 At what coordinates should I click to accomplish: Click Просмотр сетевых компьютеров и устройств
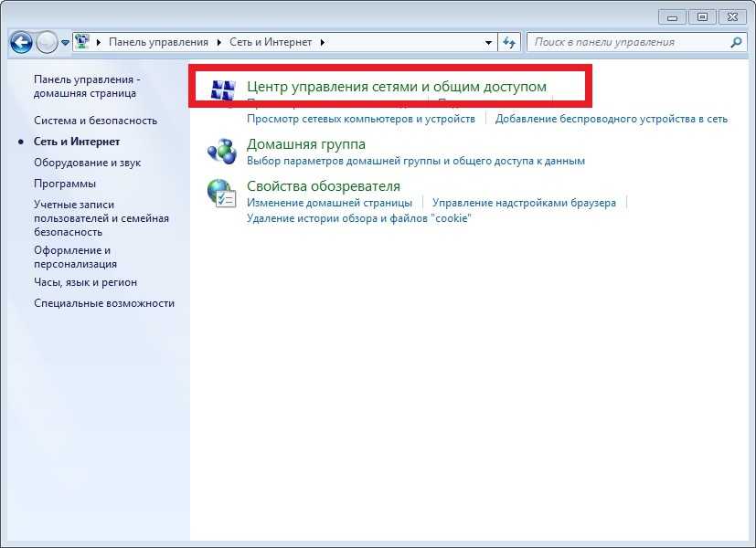pyautogui.click(x=361, y=119)
